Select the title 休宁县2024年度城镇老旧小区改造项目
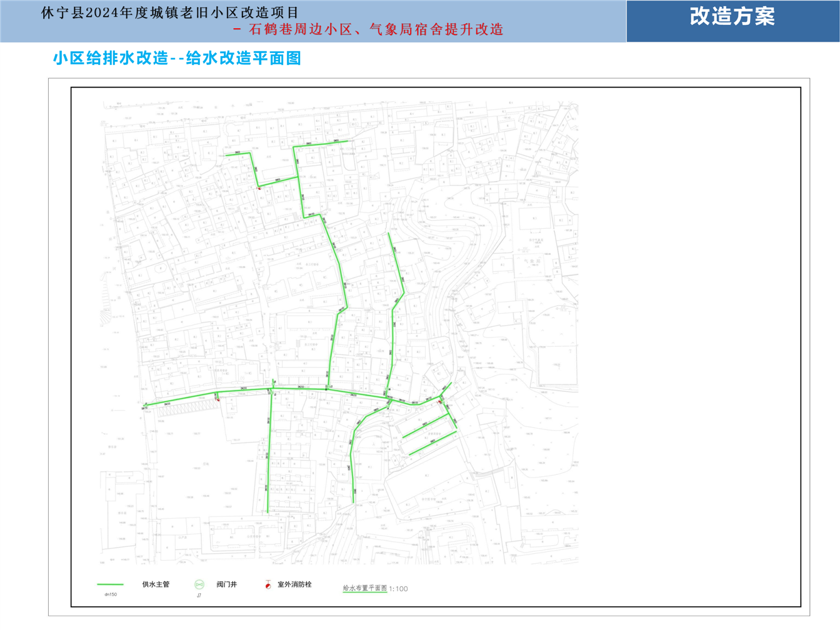 (170, 13)
